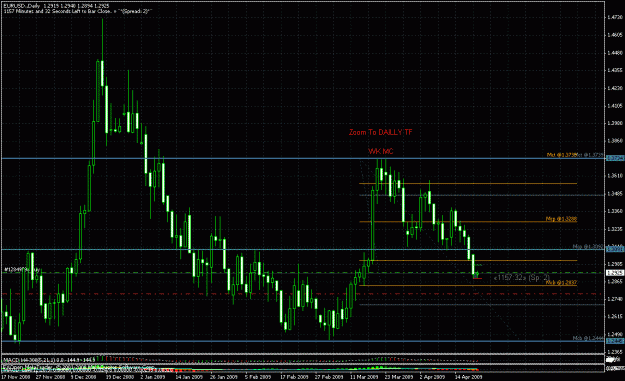625x381 pixels.
Task: Click the orange 'Mtd @1.3738' top level label
Action: tap(562, 155)
